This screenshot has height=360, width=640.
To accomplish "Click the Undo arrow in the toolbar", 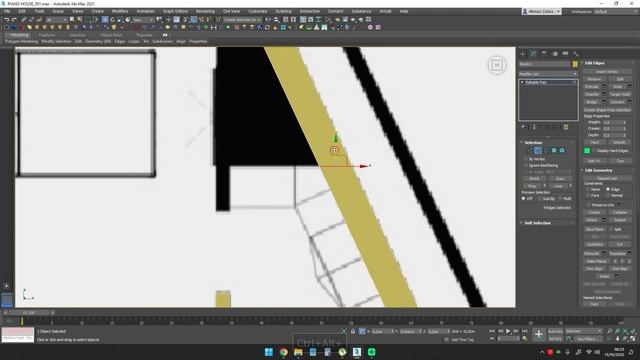I will click(x=7, y=20).
